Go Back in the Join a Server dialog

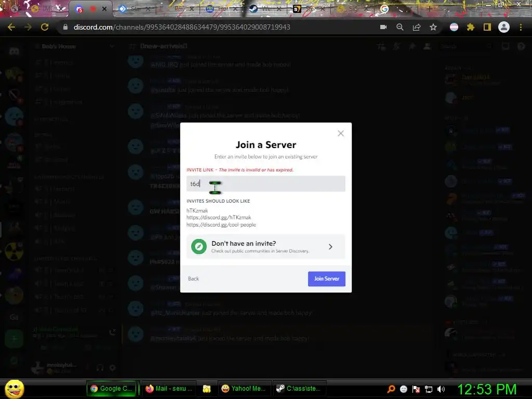pyautogui.click(x=193, y=278)
